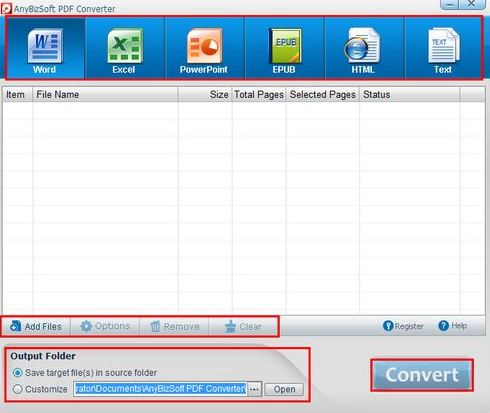490x413 pixels.
Task: Open the Register link
Action: pyautogui.click(x=403, y=326)
